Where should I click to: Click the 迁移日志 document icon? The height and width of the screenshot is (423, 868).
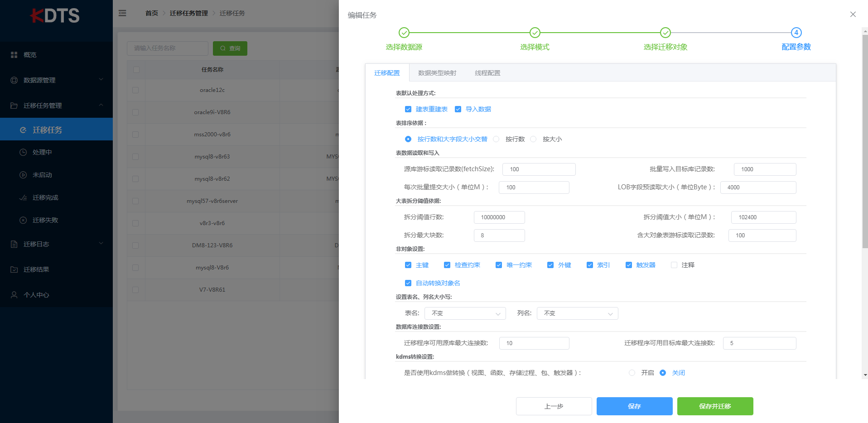pyautogui.click(x=14, y=244)
